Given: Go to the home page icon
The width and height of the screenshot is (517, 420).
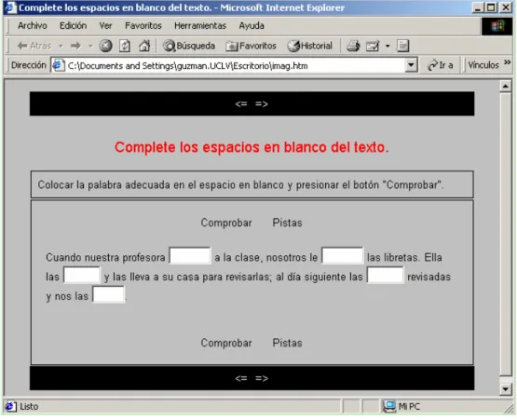Looking at the screenshot, I should [x=144, y=46].
